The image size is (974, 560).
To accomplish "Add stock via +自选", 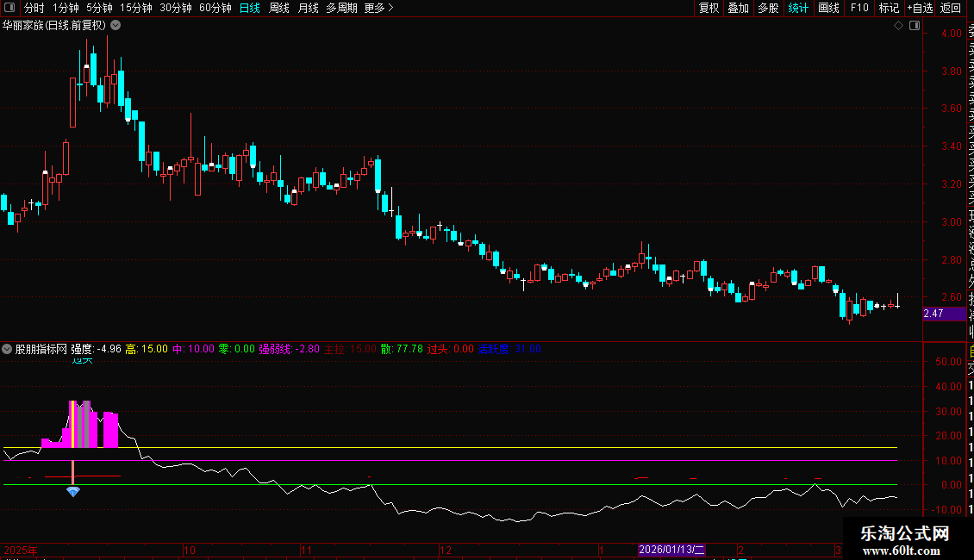I will 920,8.
